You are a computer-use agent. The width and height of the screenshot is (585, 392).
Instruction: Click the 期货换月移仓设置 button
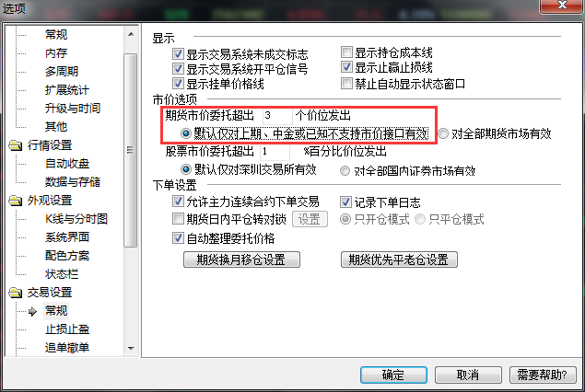pyautogui.click(x=241, y=259)
